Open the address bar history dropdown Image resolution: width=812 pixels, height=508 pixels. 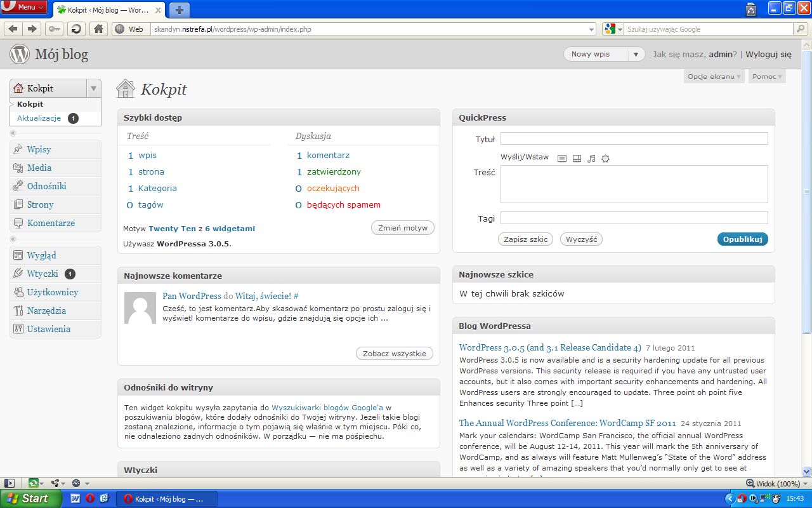coord(591,29)
